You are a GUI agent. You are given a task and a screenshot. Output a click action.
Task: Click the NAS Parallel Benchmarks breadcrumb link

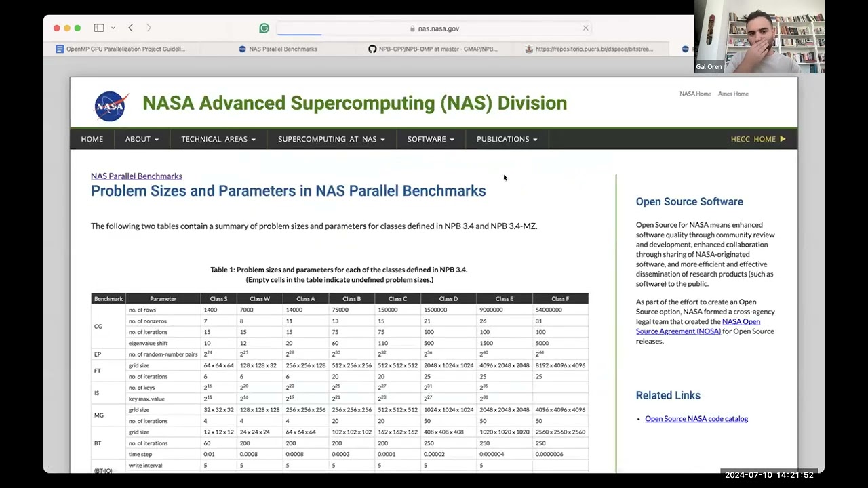click(x=136, y=176)
